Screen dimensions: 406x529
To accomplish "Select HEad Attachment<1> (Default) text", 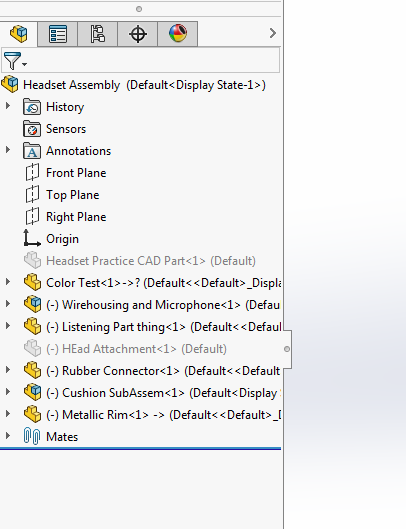I will tap(144, 349).
